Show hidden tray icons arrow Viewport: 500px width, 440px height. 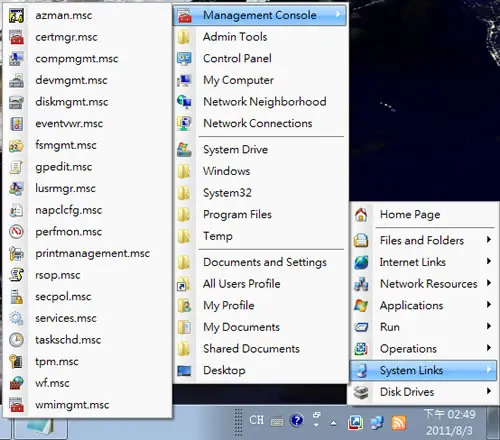pos(333,423)
